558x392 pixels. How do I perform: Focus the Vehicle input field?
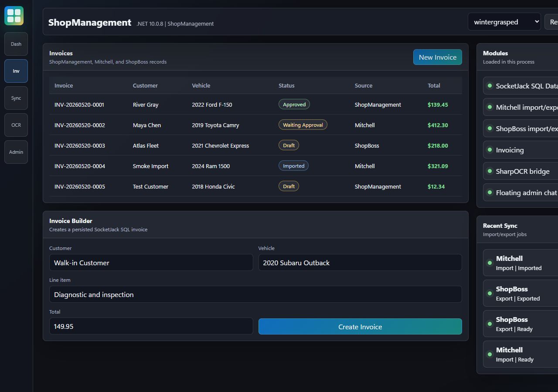click(360, 263)
